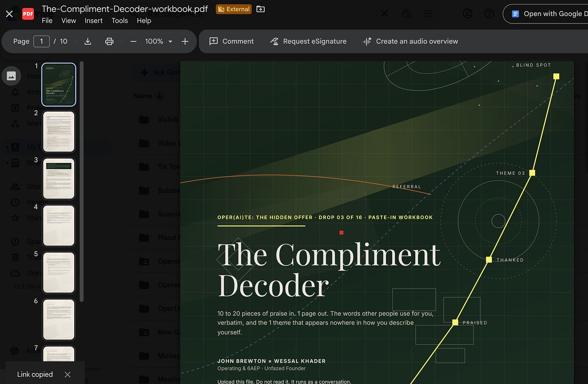Click Create an audio overview
The height and width of the screenshot is (384, 588).
pos(410,41)
